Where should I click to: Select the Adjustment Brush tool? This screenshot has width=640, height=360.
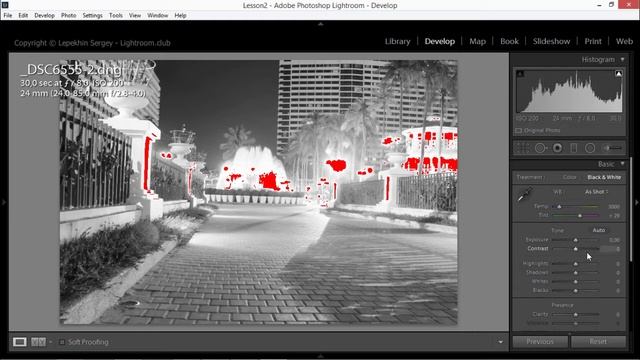[613, 148]
